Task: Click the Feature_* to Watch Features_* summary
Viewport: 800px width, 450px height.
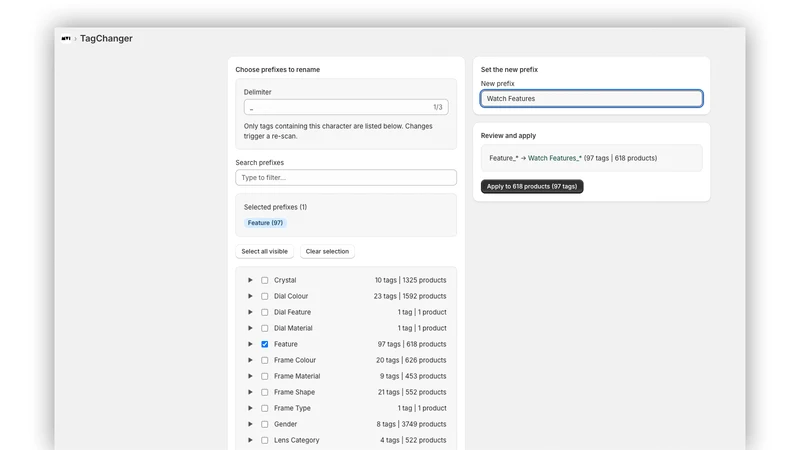Action: point(573,158)
